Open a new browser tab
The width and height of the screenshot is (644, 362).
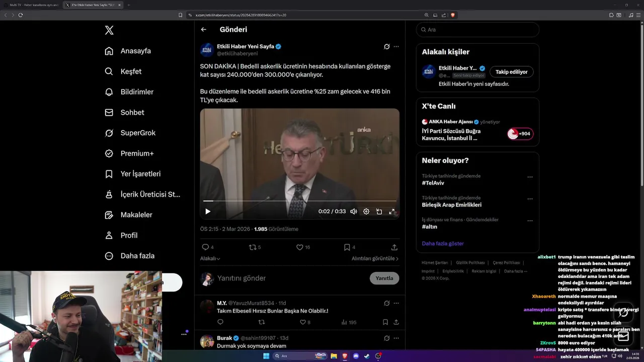(129, 5)
